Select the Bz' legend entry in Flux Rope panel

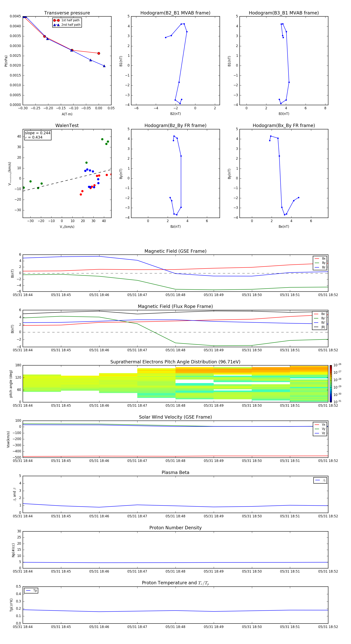(320, 323)
